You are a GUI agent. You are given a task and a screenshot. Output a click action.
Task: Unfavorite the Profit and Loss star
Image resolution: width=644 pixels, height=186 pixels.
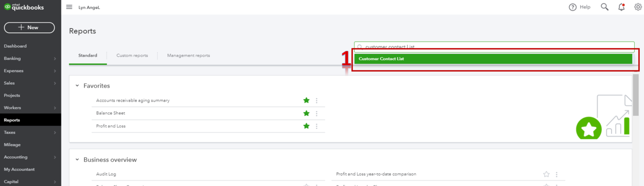tap(306, 126)
